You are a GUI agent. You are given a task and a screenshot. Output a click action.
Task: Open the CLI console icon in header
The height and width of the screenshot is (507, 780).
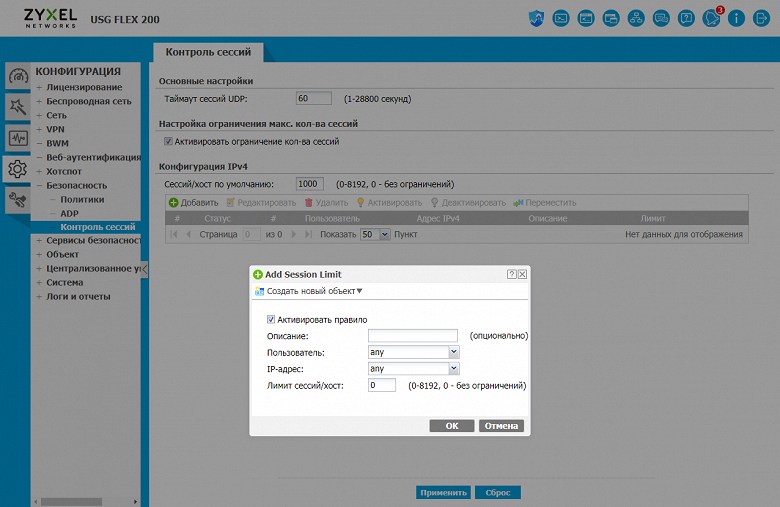pyautogui.click(x=561, y=19)
